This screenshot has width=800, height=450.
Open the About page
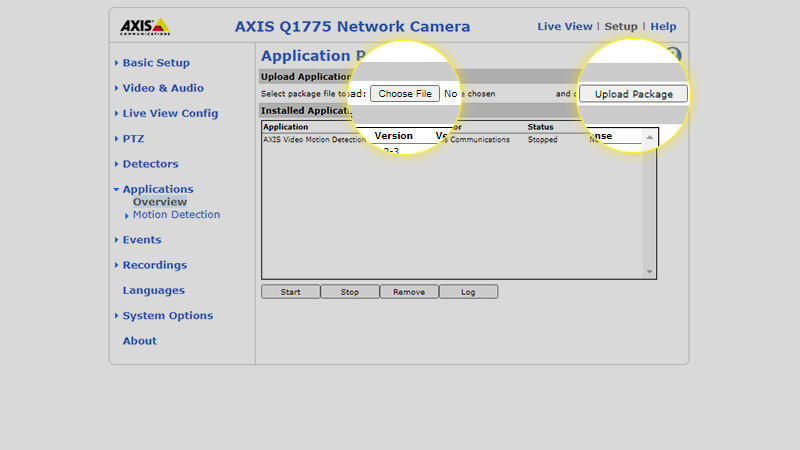pyautogui.click(x=139, y=341)
